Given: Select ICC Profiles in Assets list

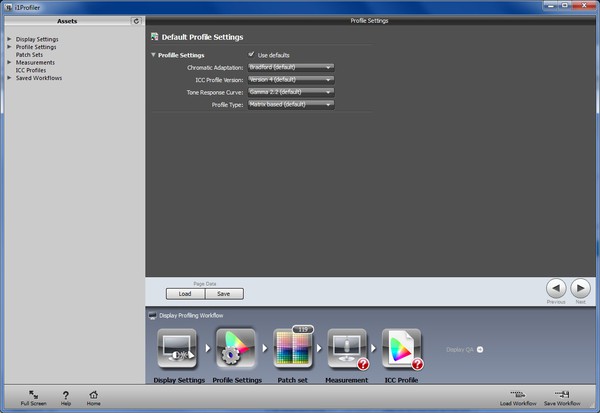Looking at the screenshot, I should coord(31,70).
